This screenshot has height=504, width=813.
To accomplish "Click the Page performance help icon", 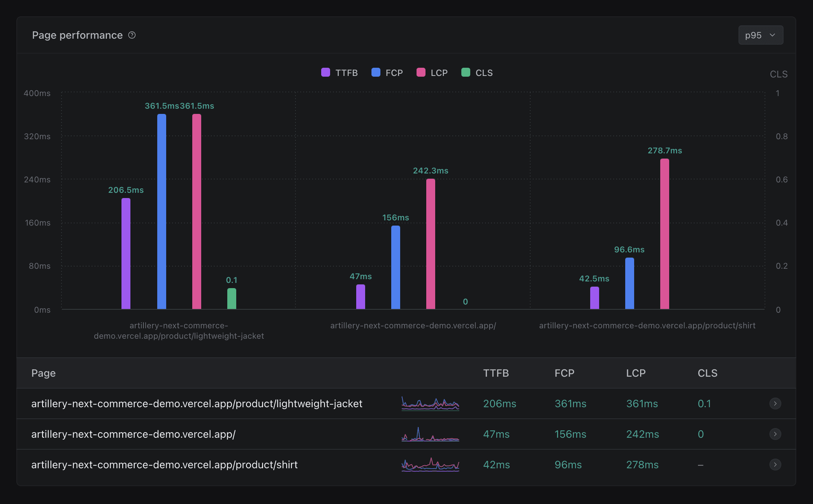I will (x=132, y=35).
